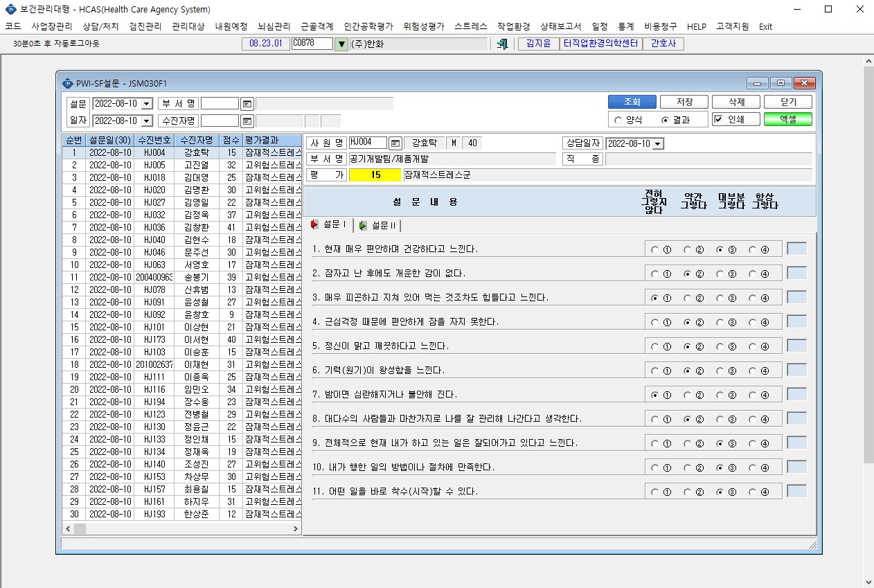The width and height of the screenshot is (874, 588).
Task: Click the green 설문 II tab flag icon
Action: point(363,225)
